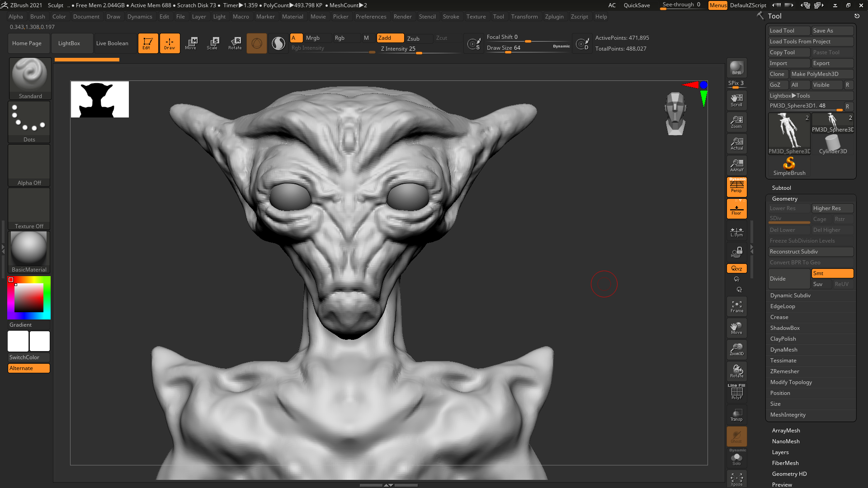
Task: Click the Xpose icon
Action: point(736,479)
